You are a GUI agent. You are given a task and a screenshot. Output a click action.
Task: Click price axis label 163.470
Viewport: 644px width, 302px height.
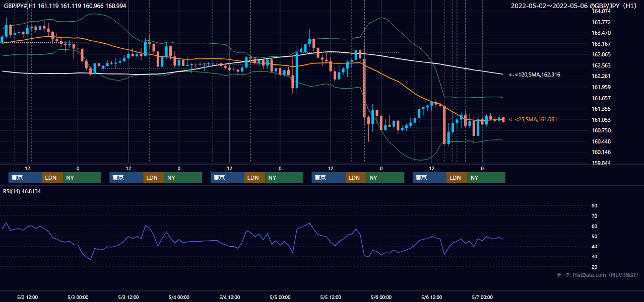(601, 33)
